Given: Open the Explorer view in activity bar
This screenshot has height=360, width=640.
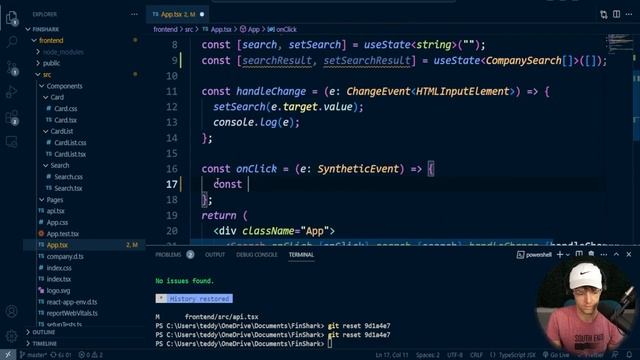Looking at the screenshot, I should (11, 18).
